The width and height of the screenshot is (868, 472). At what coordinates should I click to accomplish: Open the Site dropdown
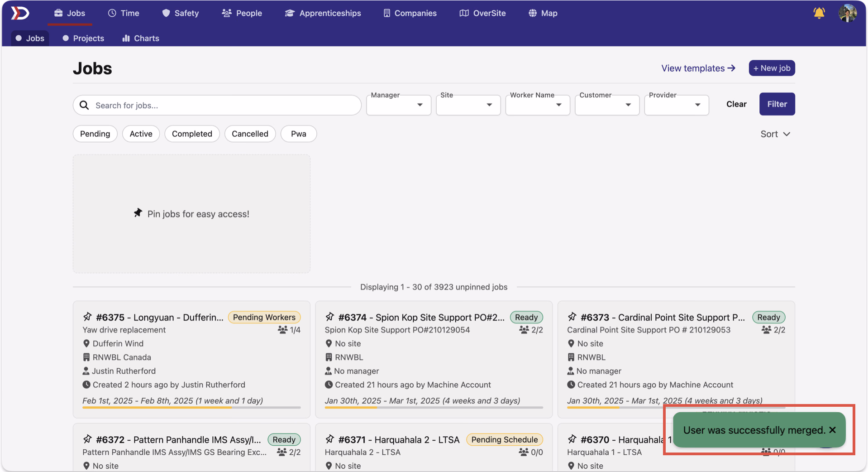tap(468, 105)
